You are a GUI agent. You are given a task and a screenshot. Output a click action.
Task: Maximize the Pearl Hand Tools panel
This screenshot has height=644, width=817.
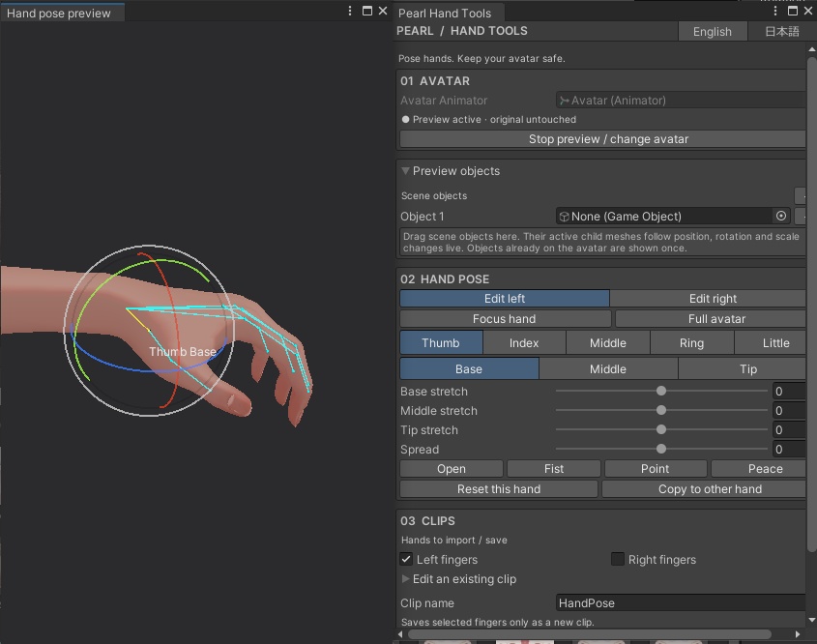tap(793, 11)
